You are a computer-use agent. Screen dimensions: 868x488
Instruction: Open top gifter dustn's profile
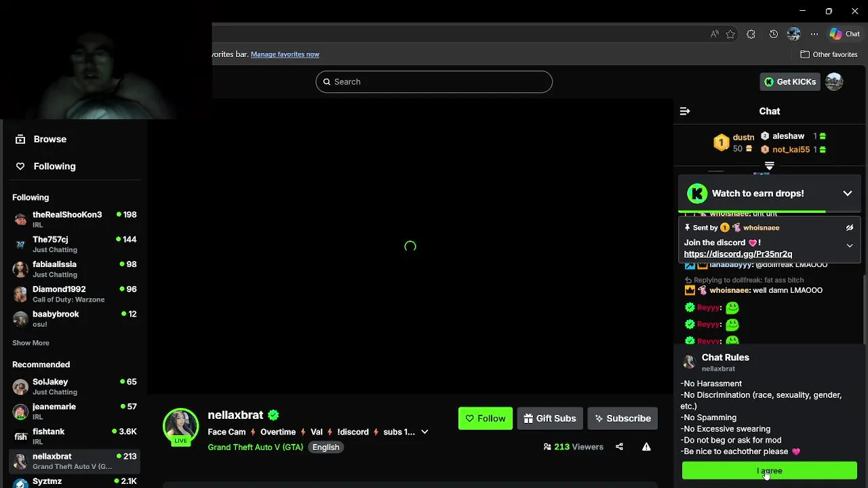click(x=743, y=137)
